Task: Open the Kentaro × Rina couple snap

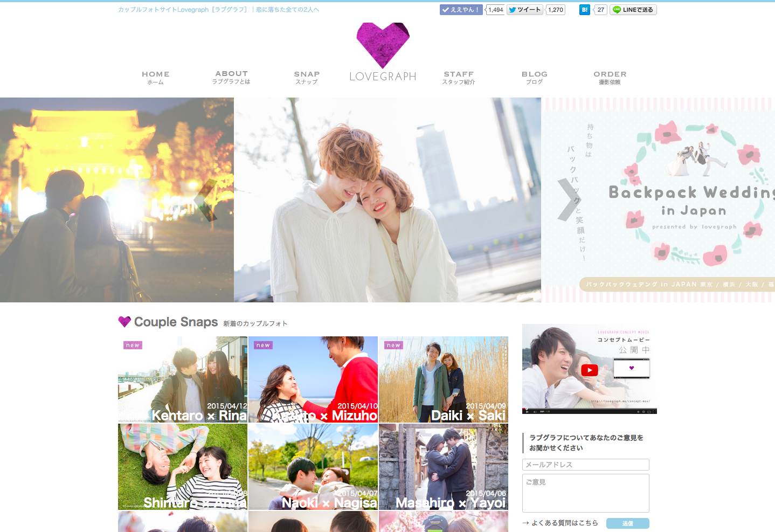Action: pyautogui.click(x=182, y=379)
